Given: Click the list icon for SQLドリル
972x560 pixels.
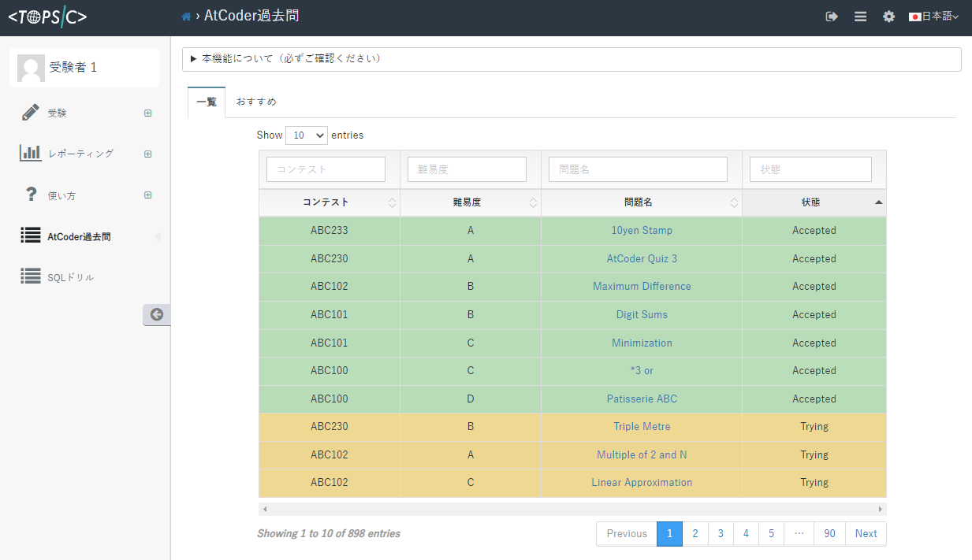Looking at the screenshot, I should tap(31, 276).
